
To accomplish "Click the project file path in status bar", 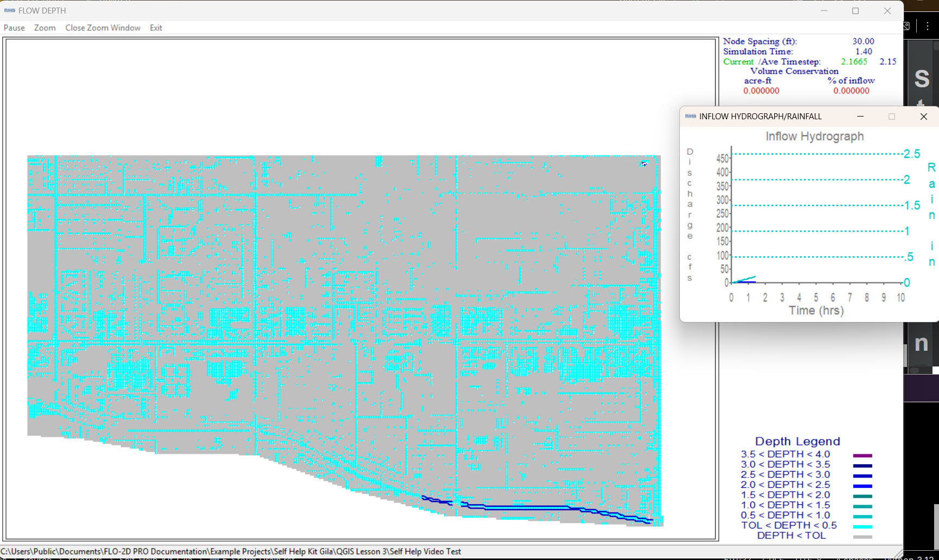I will (230, 551).
